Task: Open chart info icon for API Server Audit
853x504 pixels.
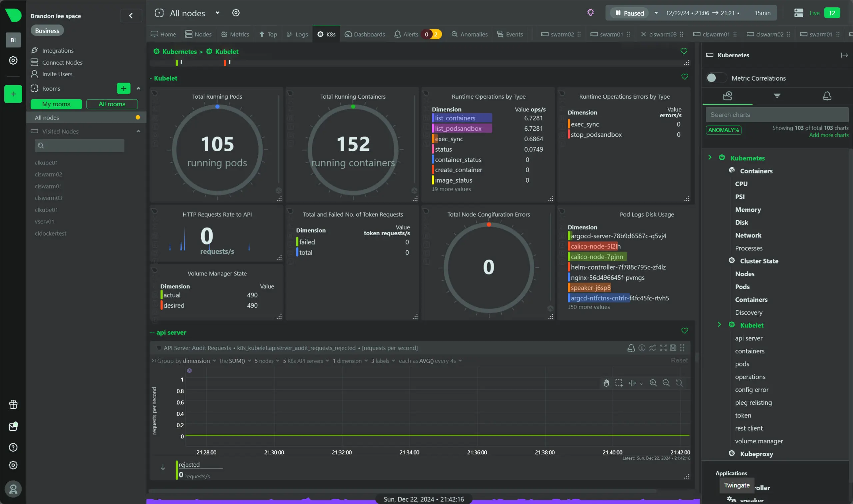Action: [642, 348]
